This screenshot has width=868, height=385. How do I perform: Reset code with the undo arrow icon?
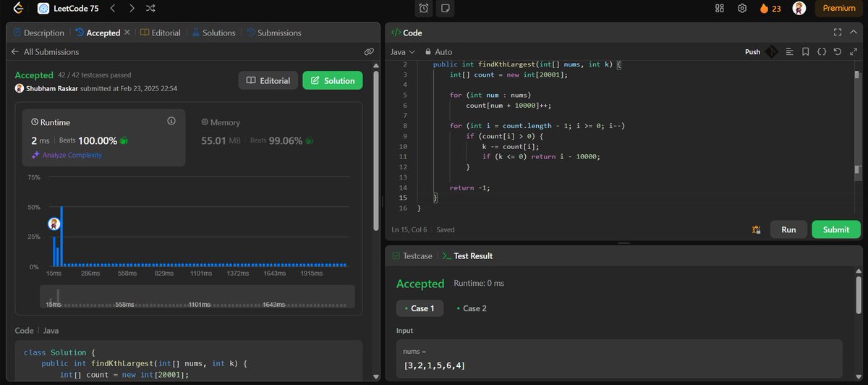coord(838,52)
